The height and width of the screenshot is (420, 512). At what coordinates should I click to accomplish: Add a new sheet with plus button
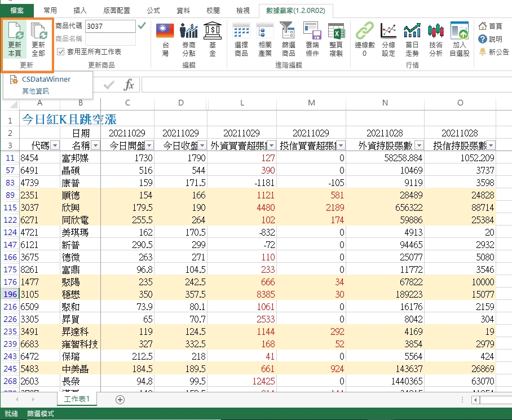120,399
